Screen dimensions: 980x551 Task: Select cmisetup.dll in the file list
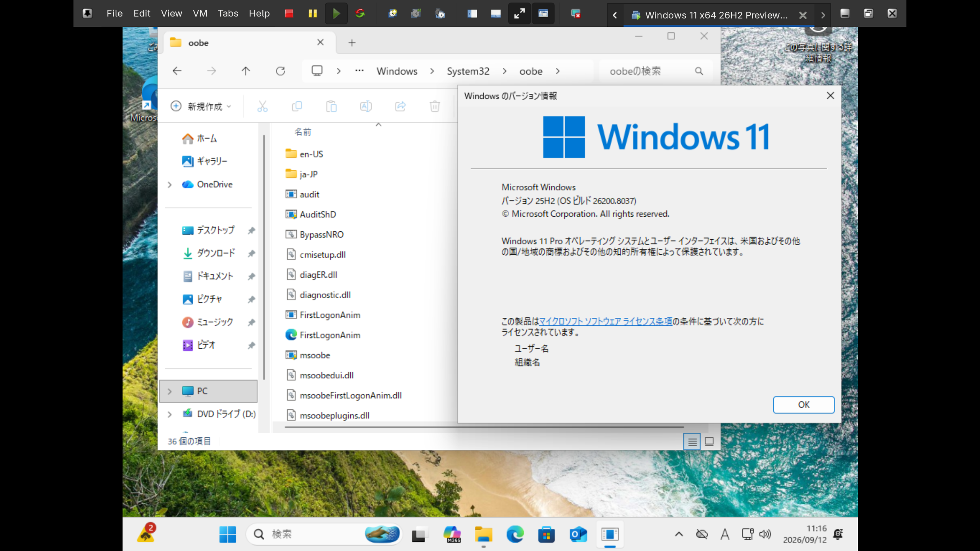click(316, 255)
